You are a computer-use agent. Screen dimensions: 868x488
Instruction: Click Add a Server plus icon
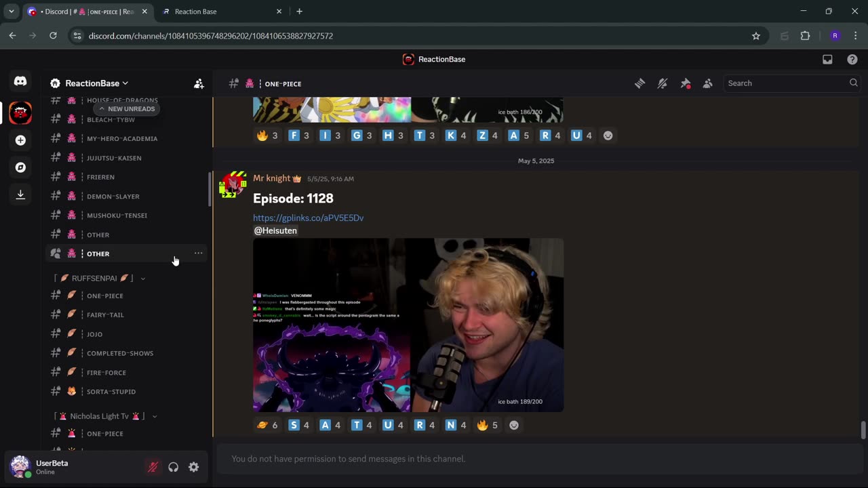[x=20, y=140]
